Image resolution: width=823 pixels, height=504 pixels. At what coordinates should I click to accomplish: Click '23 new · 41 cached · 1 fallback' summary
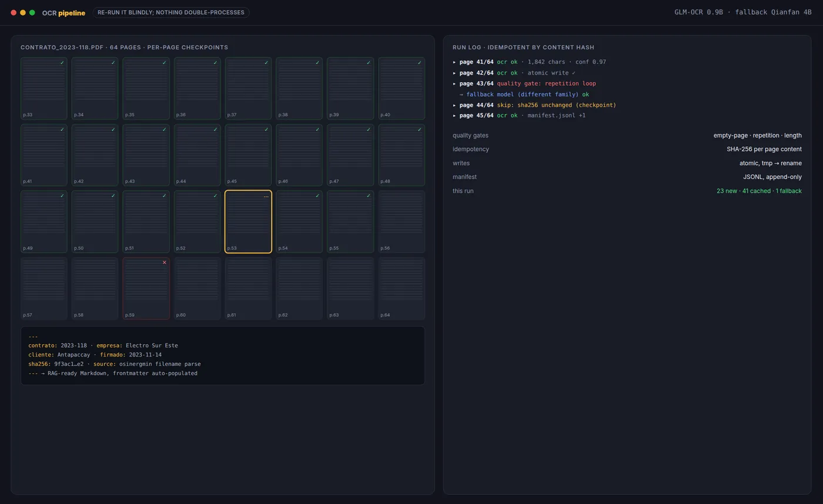tap(759, 191)
